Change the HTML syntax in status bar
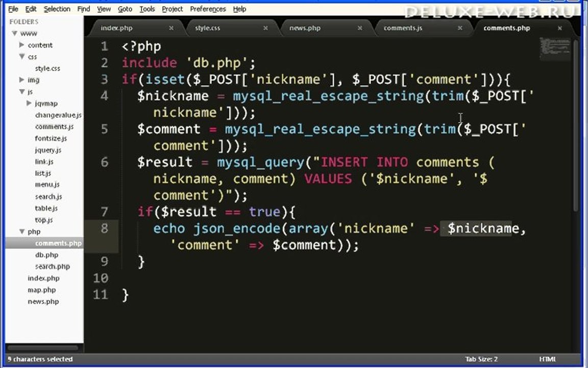The height and width of the screenshot is (368, 588). click(x=548, y=359)
